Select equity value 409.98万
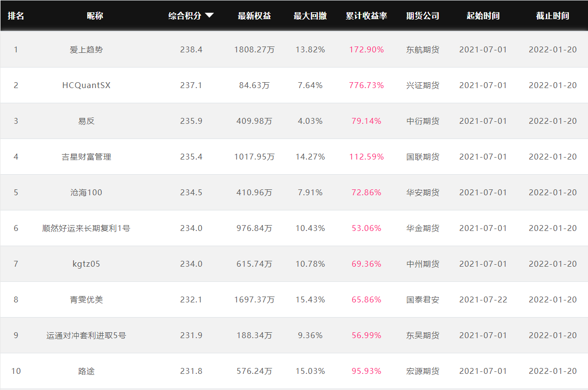The width and height of the screenshot is (588, 390). coord(254,121)
